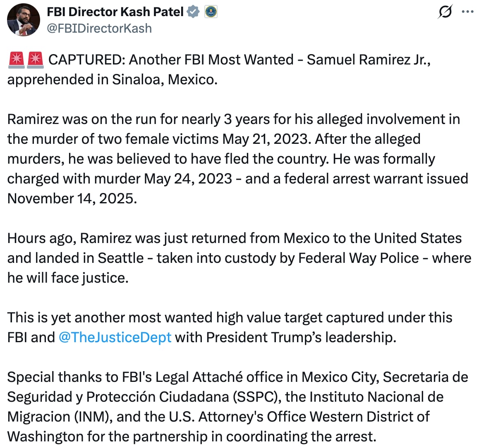Click the second siren emoji
The height and width of the screenshot is (448, 479).
pos(36,59)
